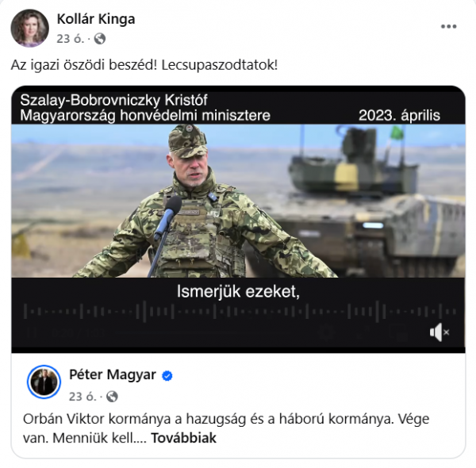Expand shared post text via Továbbiak
The width and height of the screenshot is (476, 468).
pos(184,438)
